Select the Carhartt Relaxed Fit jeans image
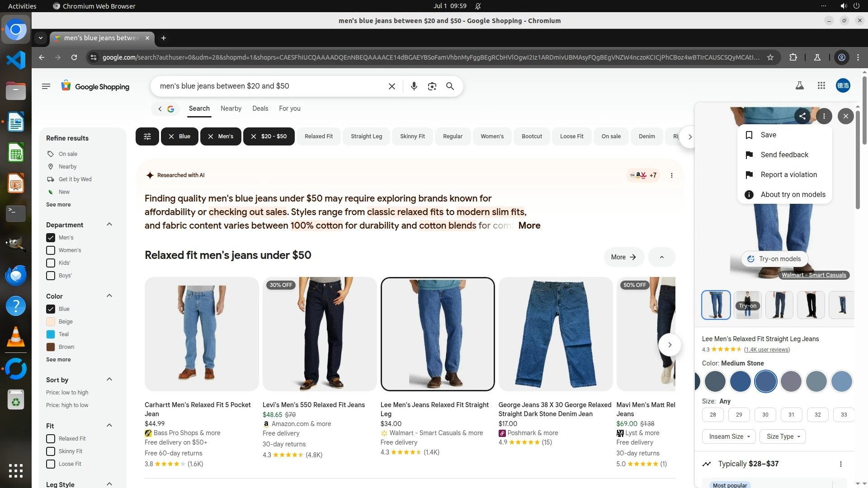Screen dimensions: 868x488 (x=202, y=334)
